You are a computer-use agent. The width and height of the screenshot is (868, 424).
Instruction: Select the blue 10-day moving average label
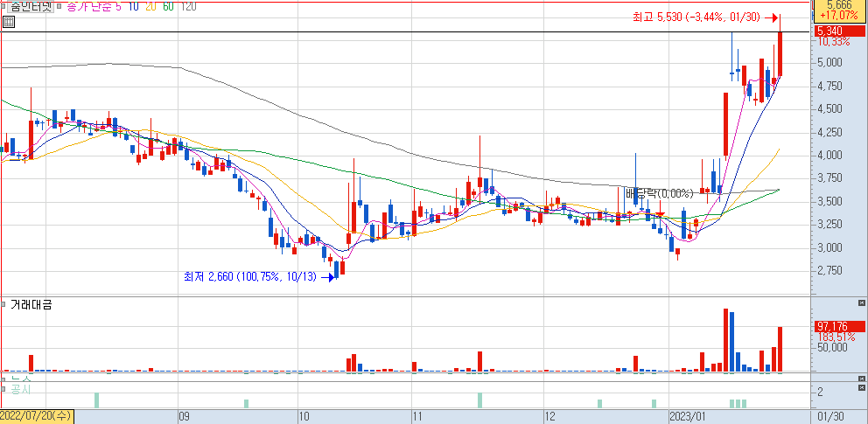click(x=133, y=7)
